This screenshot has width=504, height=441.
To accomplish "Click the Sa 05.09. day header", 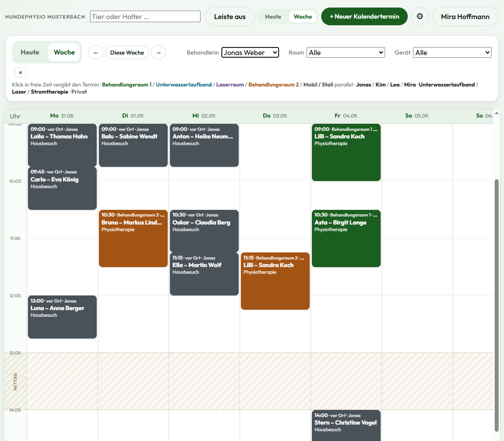I will click(x=417, y=116).
